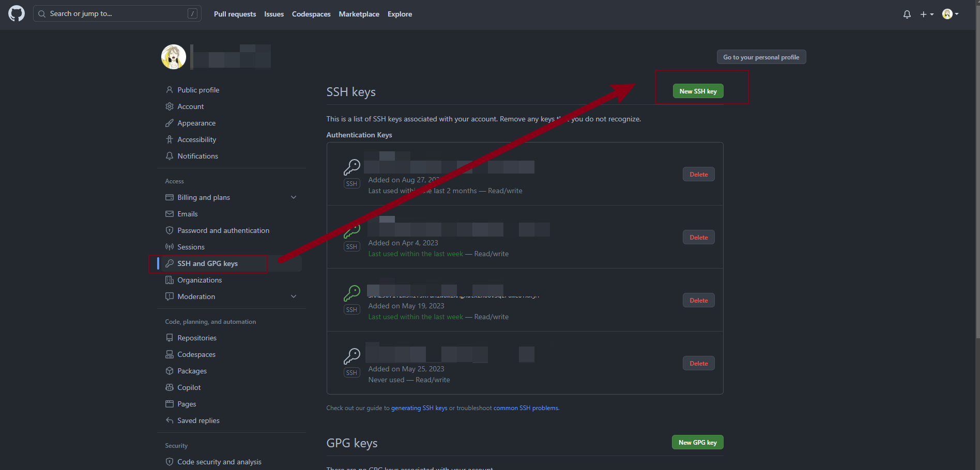The width and height of the screenshot is (980, 470).
Task: Click the Appearance paintbrush icon
Action: coord(169,123)
